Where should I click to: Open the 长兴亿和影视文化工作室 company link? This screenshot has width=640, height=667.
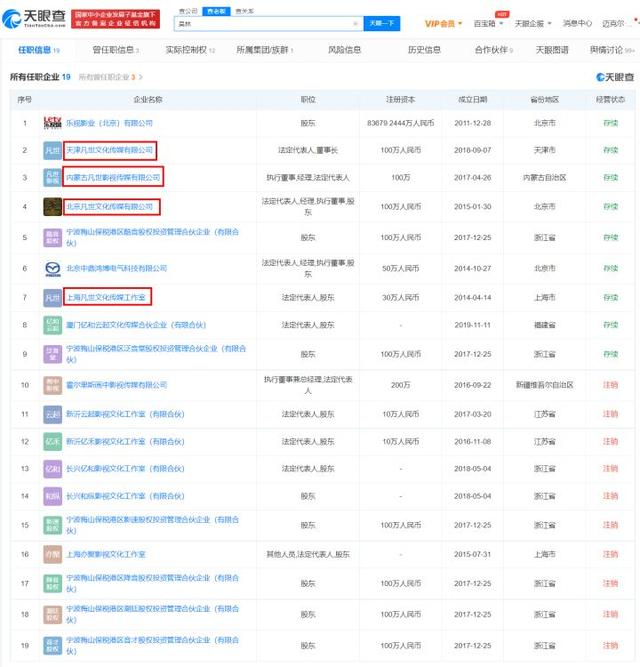point(125,469)
